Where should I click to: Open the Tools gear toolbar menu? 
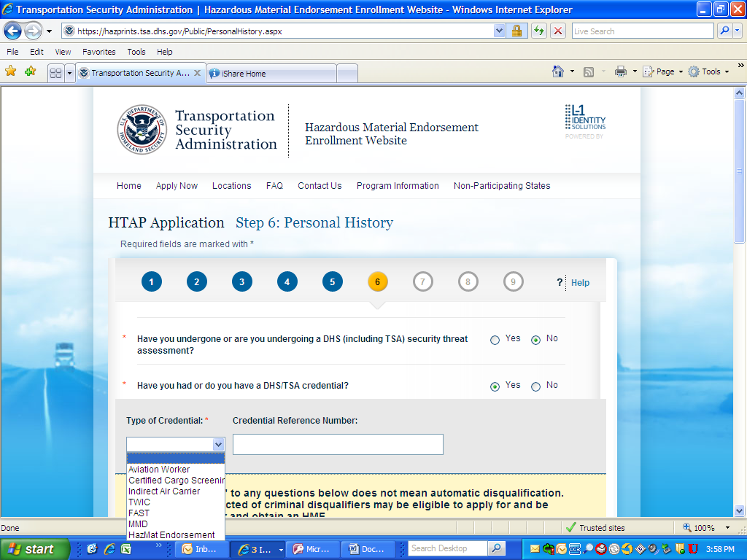tap(709, 72)
